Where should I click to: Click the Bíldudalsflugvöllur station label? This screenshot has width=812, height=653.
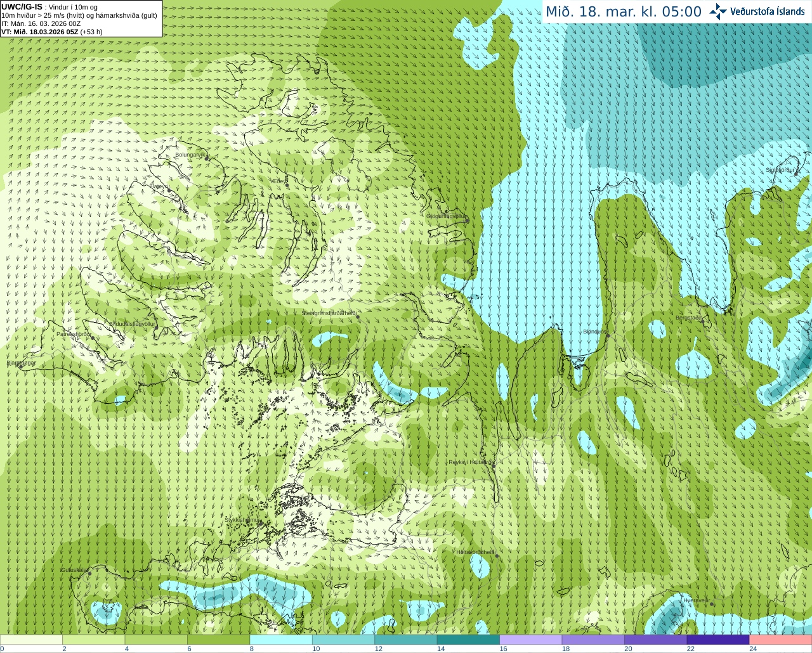pyautogui.click(x=133, y=323)
